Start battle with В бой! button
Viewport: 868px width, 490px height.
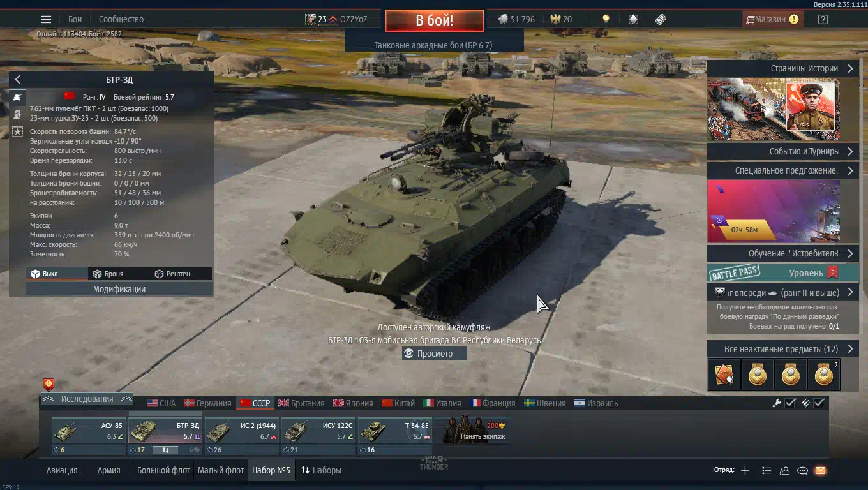[434, 20]
